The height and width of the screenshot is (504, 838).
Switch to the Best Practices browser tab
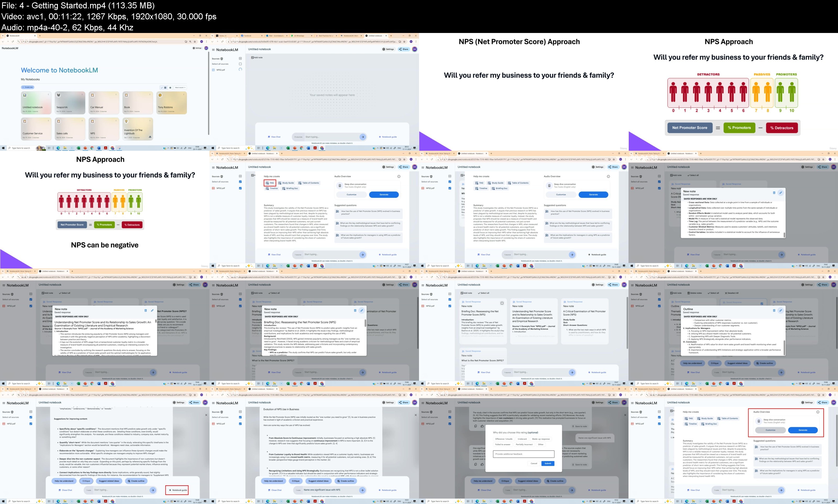click(x=326, y=36)
